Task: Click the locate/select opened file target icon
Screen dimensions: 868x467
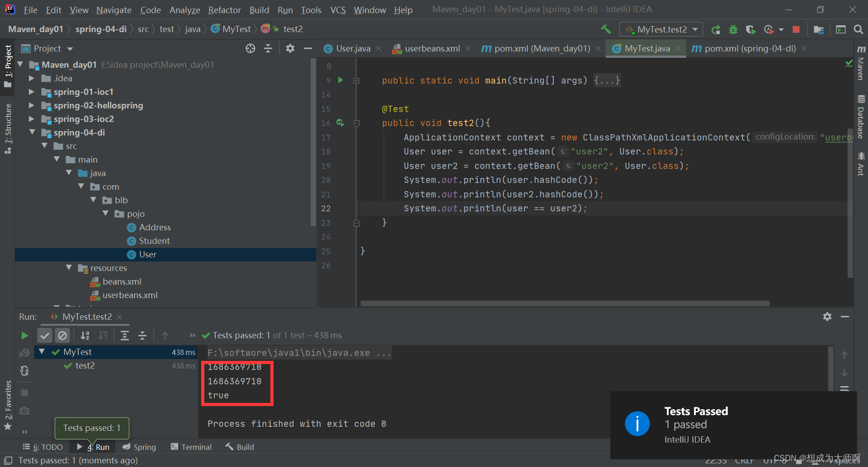Action: 250,48
